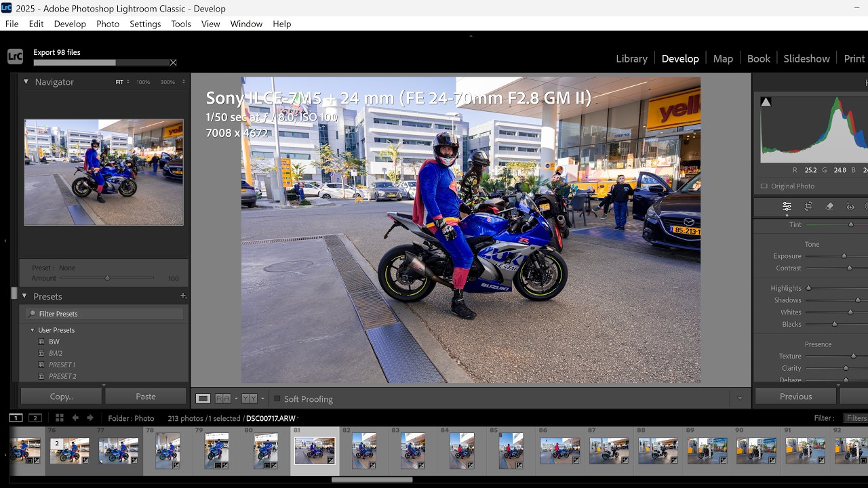Viewport: 868px width, 488px height.
Task: Open the toolbar content dropdown arrow
Action: pyautogui.click(x=740, y=399)
